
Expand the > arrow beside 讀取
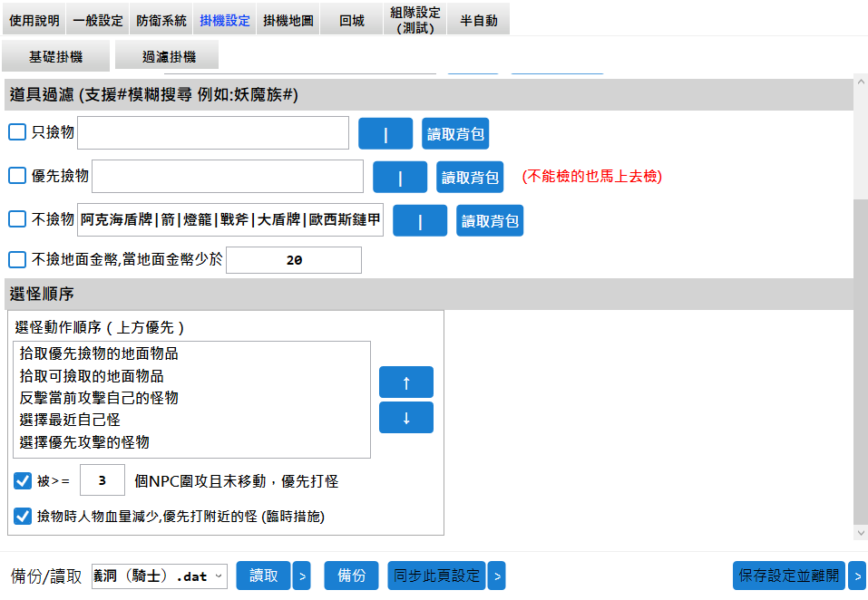point(302,576)
